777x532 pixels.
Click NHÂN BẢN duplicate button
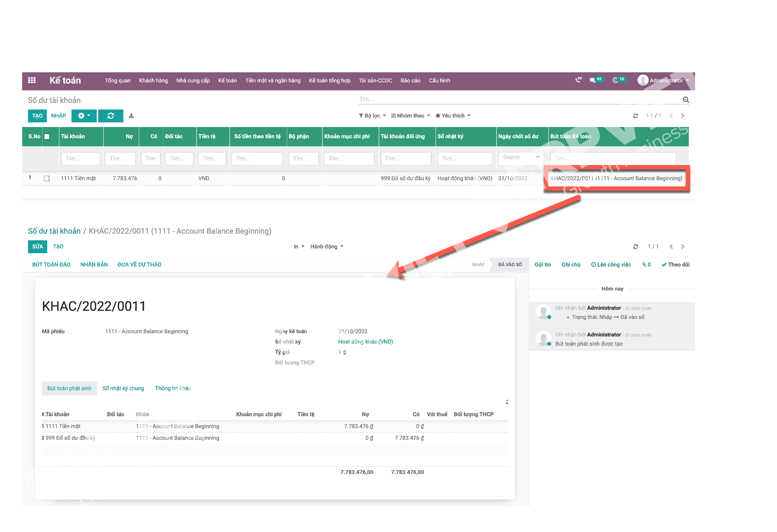point(94,265)
